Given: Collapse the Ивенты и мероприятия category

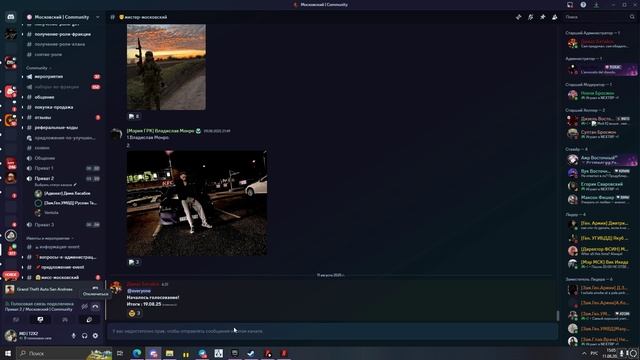Looking at the screenshot, I should (49, 238).
